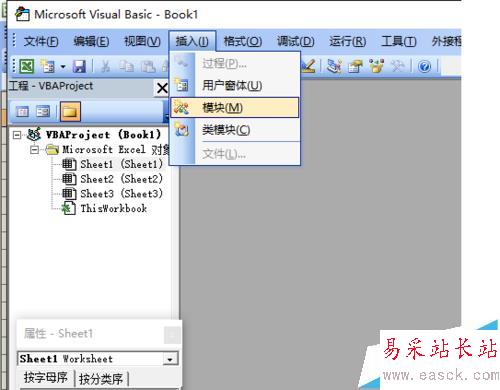
Task: Select Sheet1 (Sheet1) in project tree
Action: (x=121, y=164)
